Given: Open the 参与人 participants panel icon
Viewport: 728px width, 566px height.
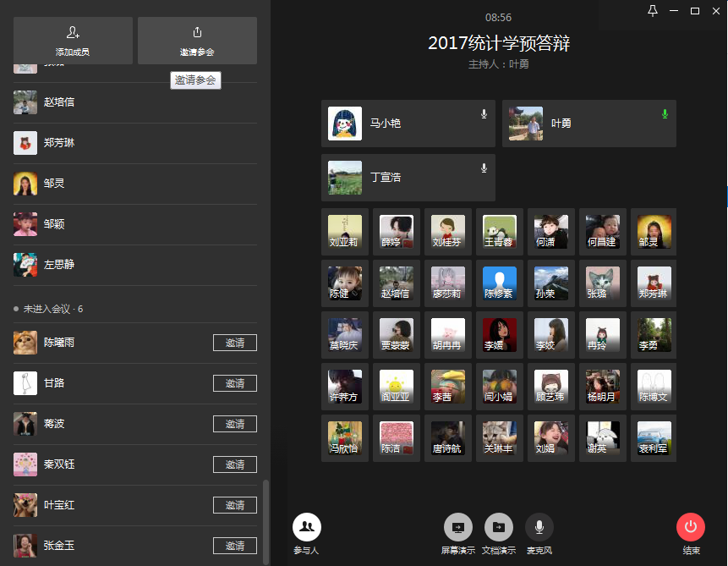Looking at the screenshot, I should (306, 527).
